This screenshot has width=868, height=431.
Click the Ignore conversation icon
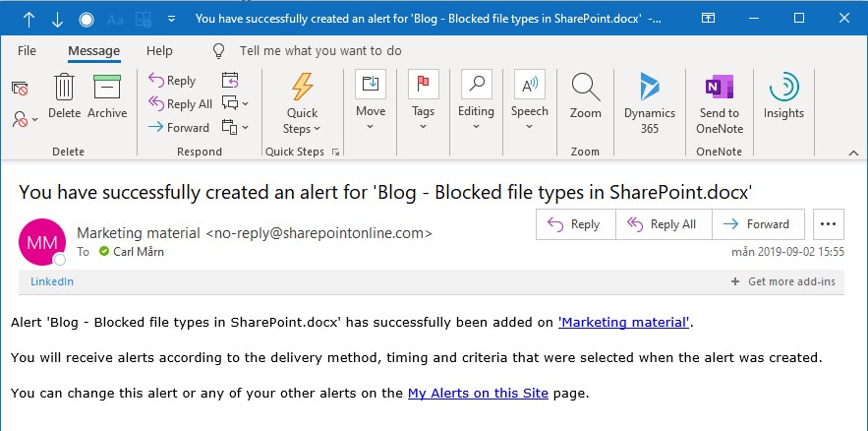coord(20,89)
